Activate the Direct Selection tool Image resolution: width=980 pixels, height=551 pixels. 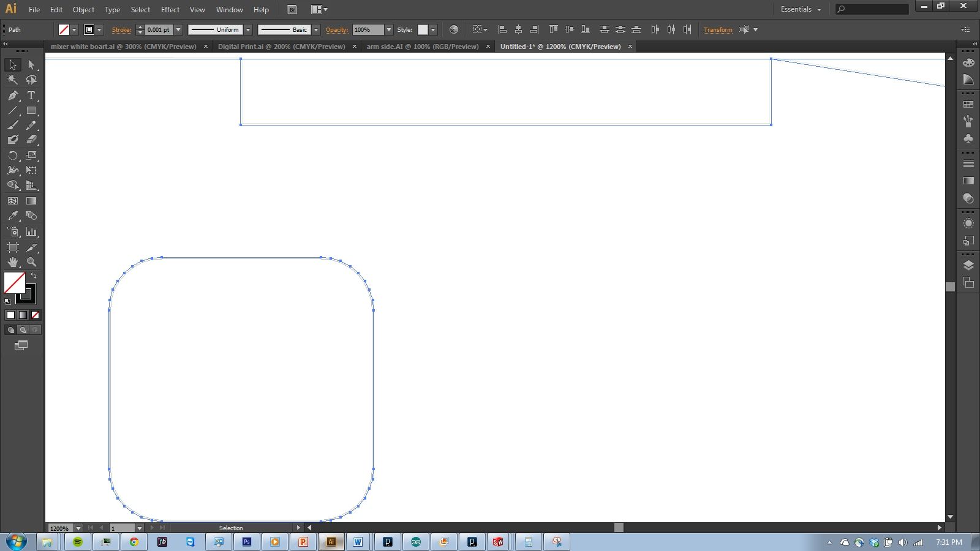click(31, 65)
